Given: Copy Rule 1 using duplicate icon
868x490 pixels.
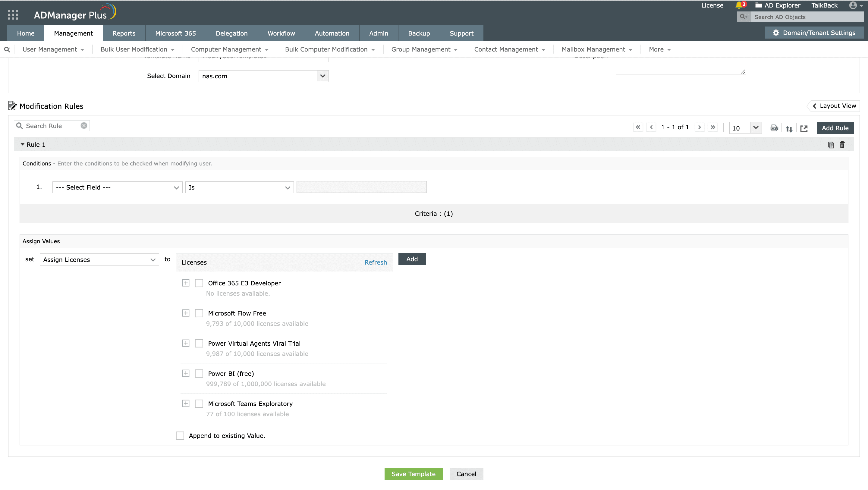Looking at the screenshot, I should pos(831,145).
